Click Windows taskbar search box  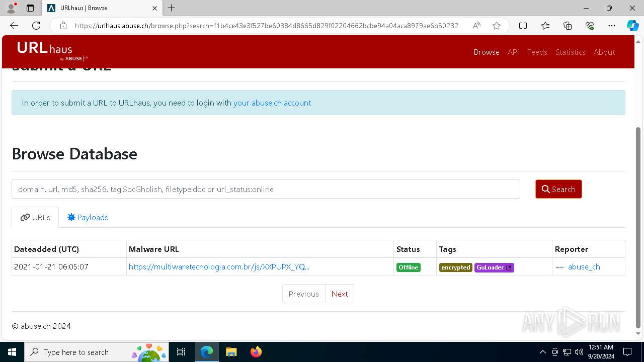[96, 352]
